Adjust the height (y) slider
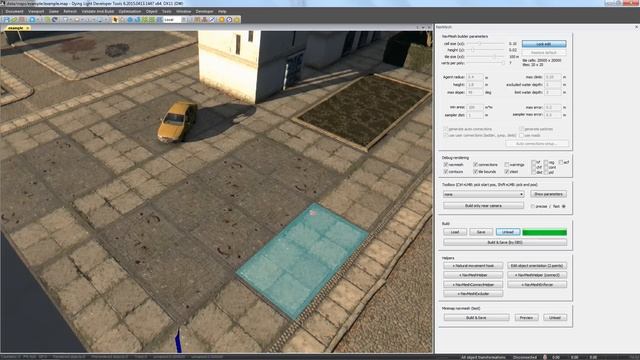 tap(486, 50)
